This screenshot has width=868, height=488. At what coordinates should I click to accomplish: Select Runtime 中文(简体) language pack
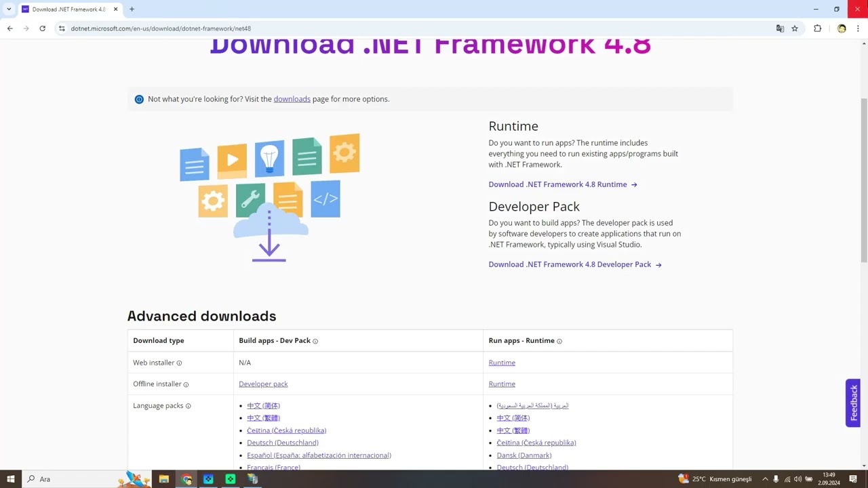[x=513, y=418]
